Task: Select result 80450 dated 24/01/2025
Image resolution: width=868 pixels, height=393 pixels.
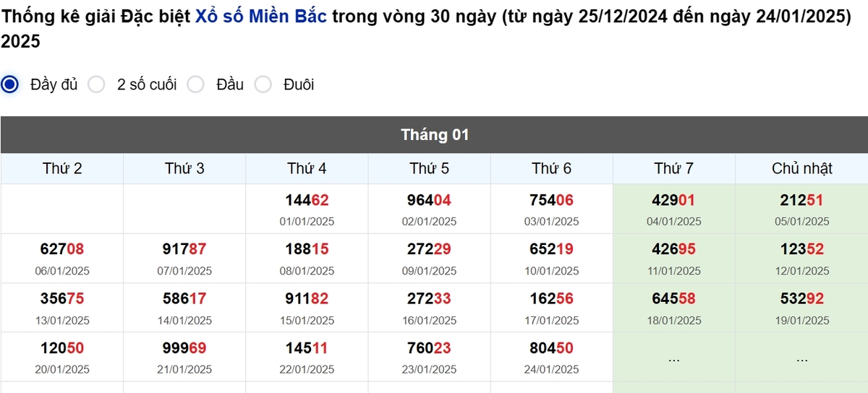Action: click(551, 348)
